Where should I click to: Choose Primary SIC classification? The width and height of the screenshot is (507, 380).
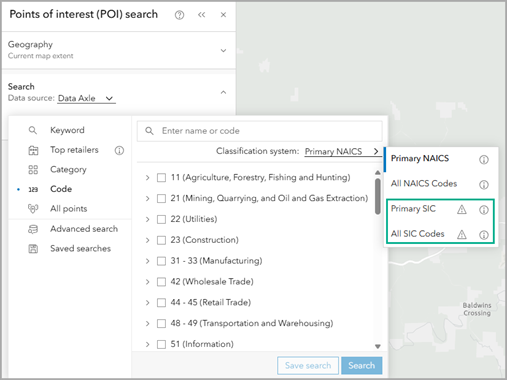click(413, 209)
